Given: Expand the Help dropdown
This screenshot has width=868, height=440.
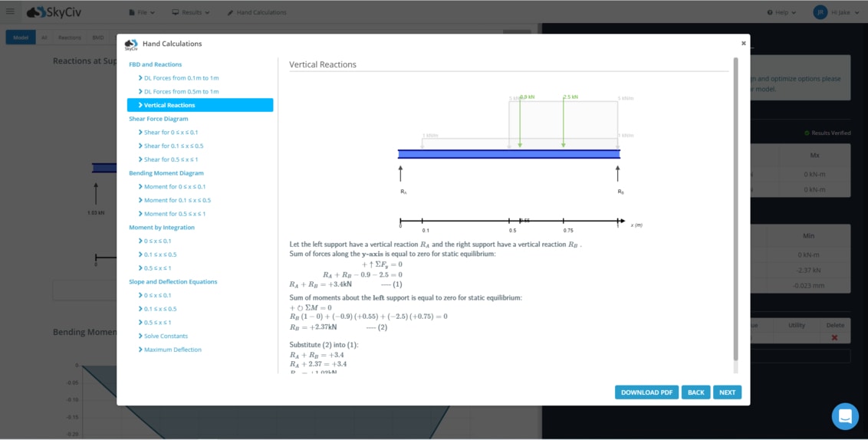Looking at the screenshot, I should [781, 12].
